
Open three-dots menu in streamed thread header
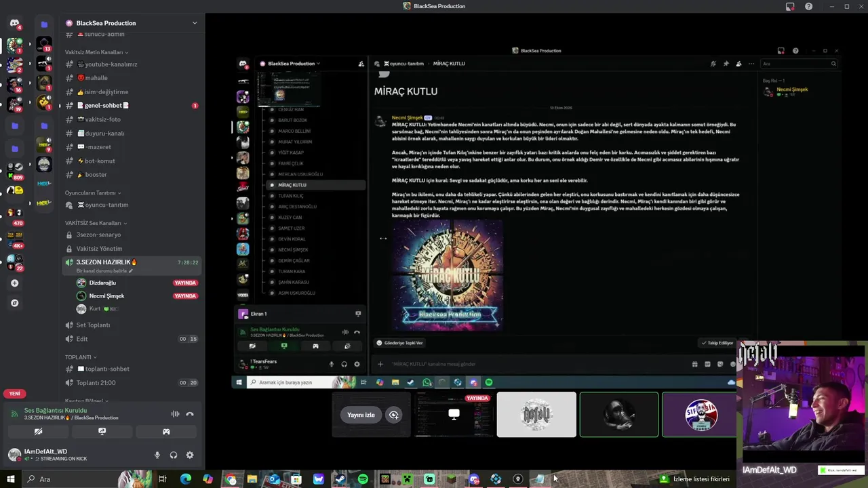pos(751,64)
